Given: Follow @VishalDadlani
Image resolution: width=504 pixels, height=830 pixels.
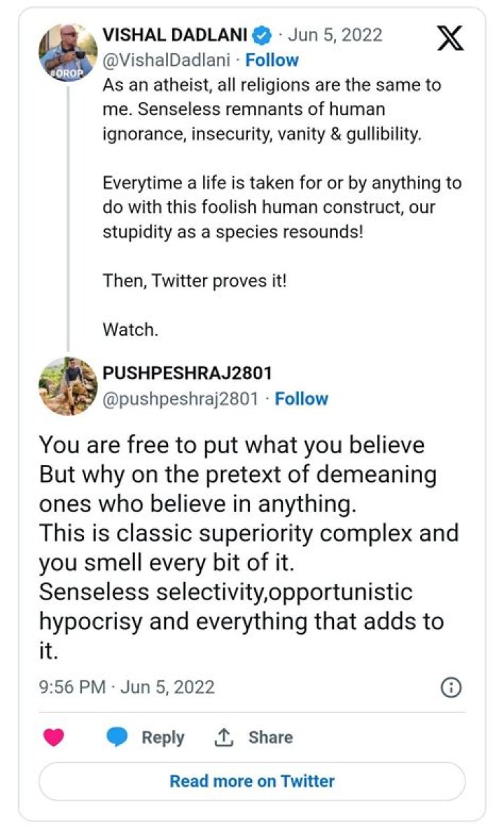Looking at the screenshot, I should 272,60.
